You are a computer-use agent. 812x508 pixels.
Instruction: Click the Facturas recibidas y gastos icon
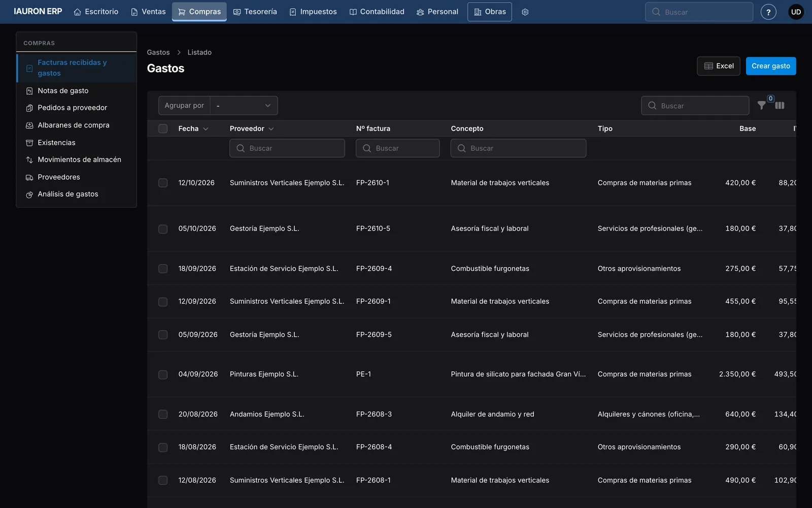29,68
